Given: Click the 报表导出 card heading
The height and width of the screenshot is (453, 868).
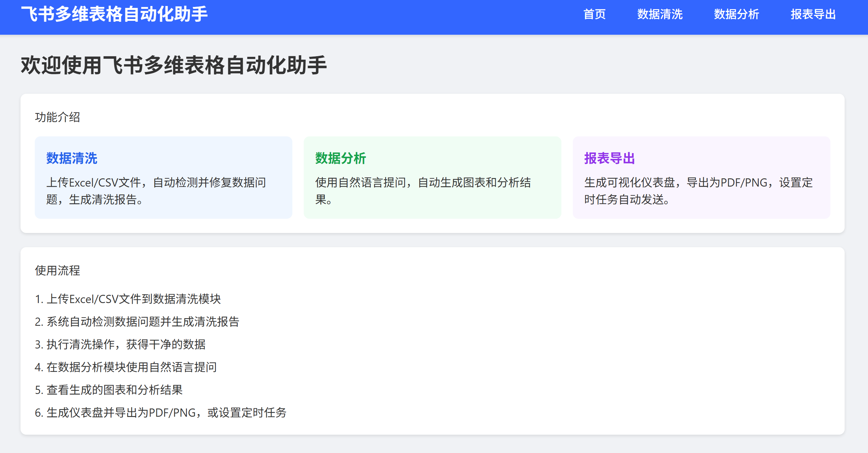Looking at the screenshot, I should 609,158.
